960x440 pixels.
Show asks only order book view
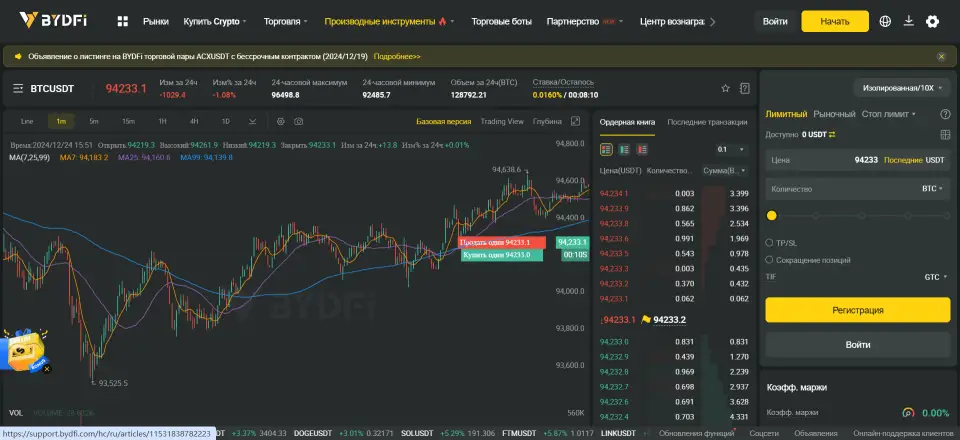pos(642,149)
